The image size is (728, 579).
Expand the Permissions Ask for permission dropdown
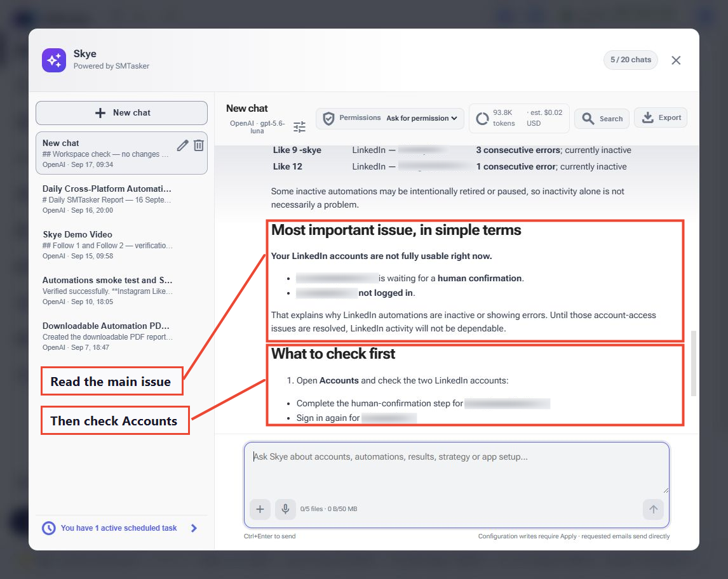point(391,118)
